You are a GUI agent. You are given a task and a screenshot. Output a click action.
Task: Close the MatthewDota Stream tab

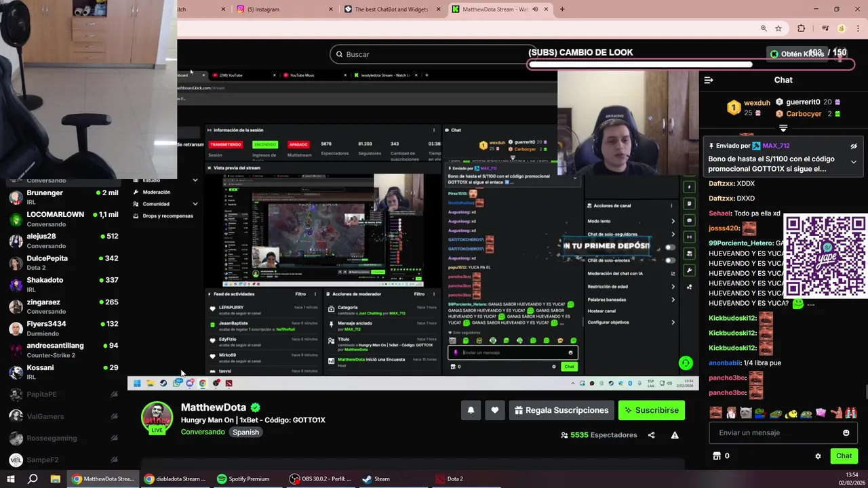[x=547, y=9]
